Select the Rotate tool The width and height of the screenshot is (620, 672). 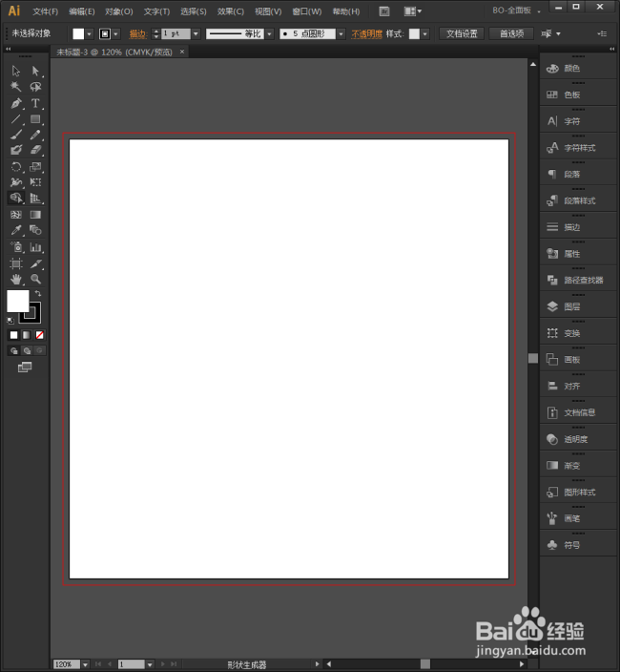coord(16,167)
